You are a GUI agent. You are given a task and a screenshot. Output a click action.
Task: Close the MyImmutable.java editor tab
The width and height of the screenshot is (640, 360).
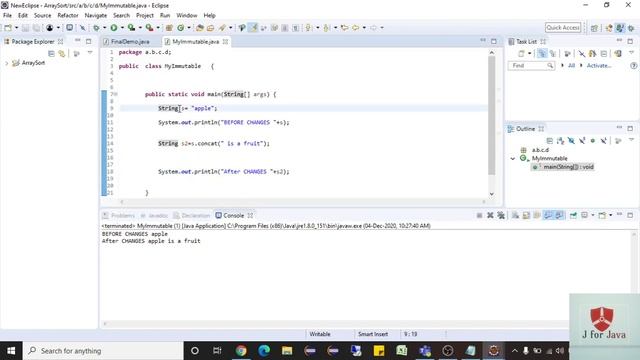225,42
